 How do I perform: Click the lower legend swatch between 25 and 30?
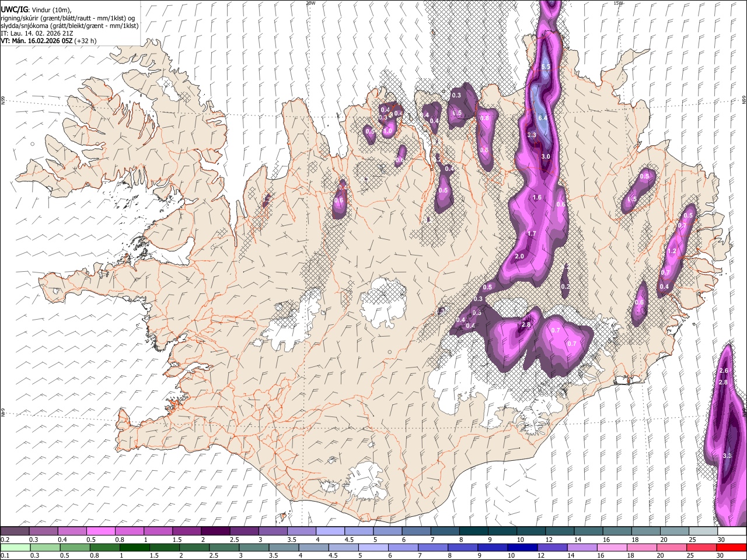[701, 547]
